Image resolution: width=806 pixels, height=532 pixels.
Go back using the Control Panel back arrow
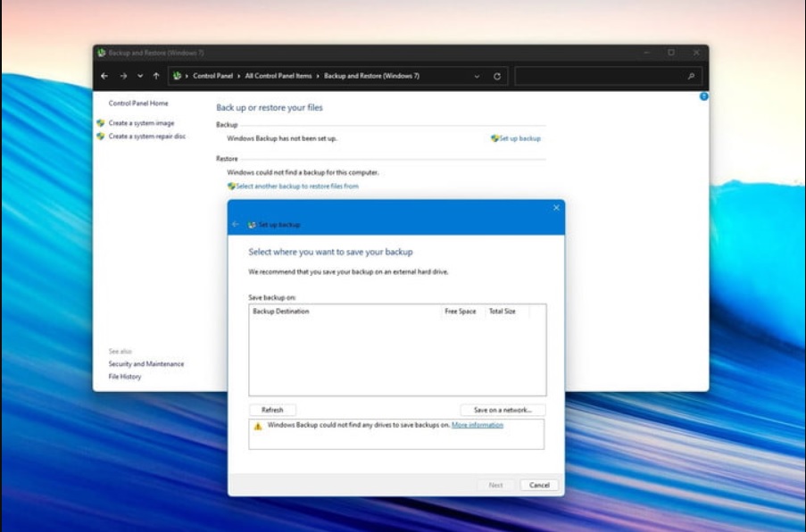(104, 76)
